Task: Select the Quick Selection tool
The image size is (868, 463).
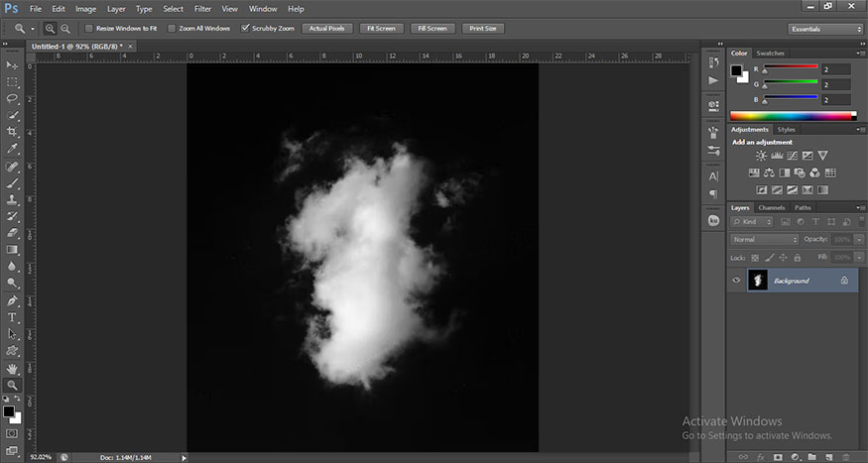Action: tap(12, 115)
